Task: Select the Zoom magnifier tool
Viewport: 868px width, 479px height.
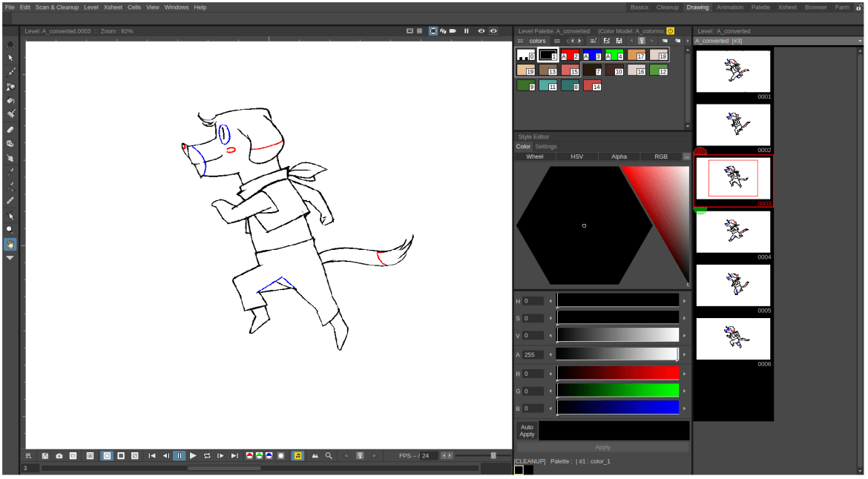Action: click(10, 230)
